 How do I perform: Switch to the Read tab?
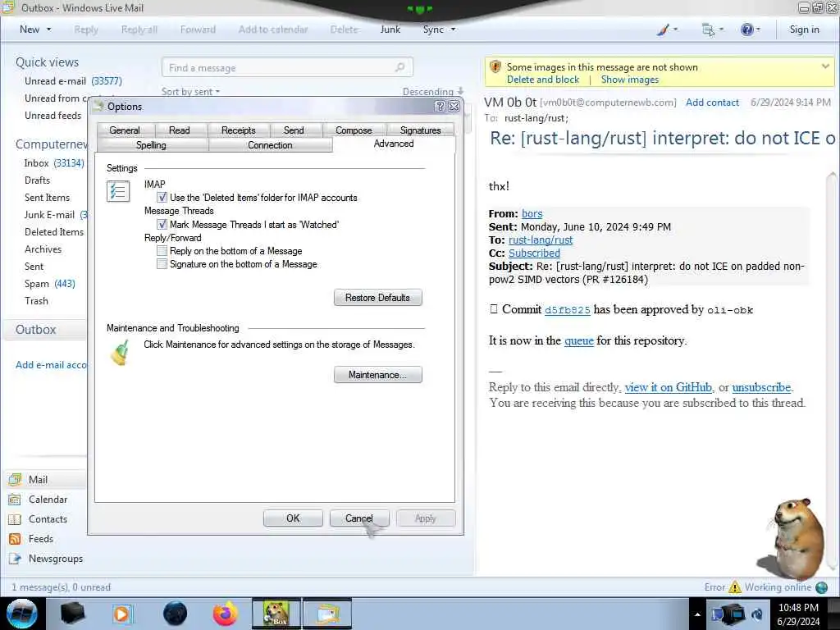click(180, 130)
